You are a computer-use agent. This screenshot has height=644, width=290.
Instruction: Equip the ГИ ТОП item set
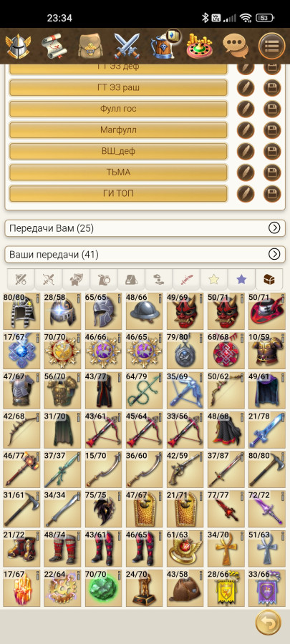coord(118,194)
